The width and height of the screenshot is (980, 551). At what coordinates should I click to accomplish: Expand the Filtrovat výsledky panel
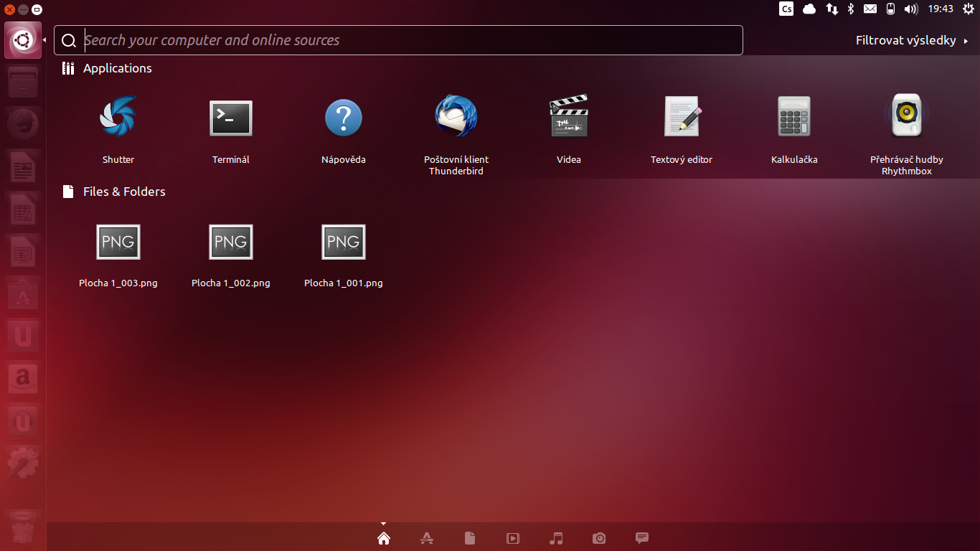pyautogui.click(x=905, y=40)
